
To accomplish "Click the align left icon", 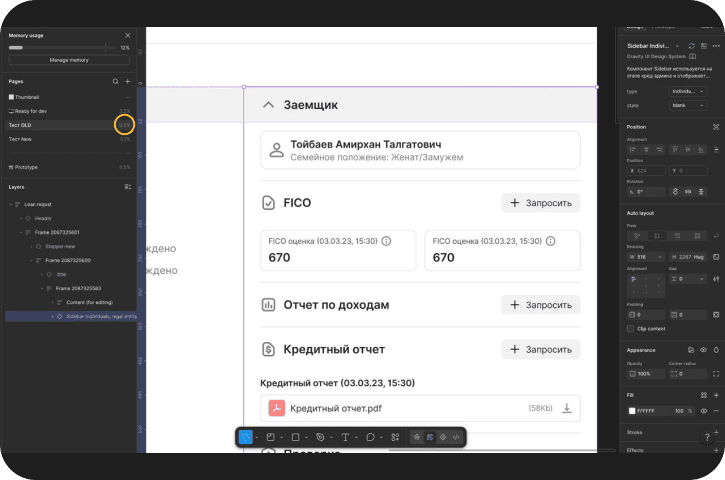I will pos(633,149).
